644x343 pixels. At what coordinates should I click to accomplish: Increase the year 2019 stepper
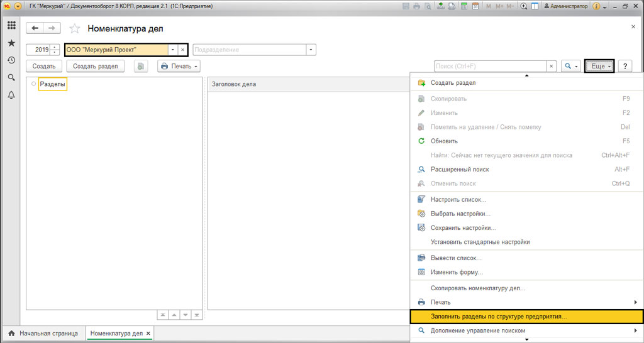tap(55, 47)
